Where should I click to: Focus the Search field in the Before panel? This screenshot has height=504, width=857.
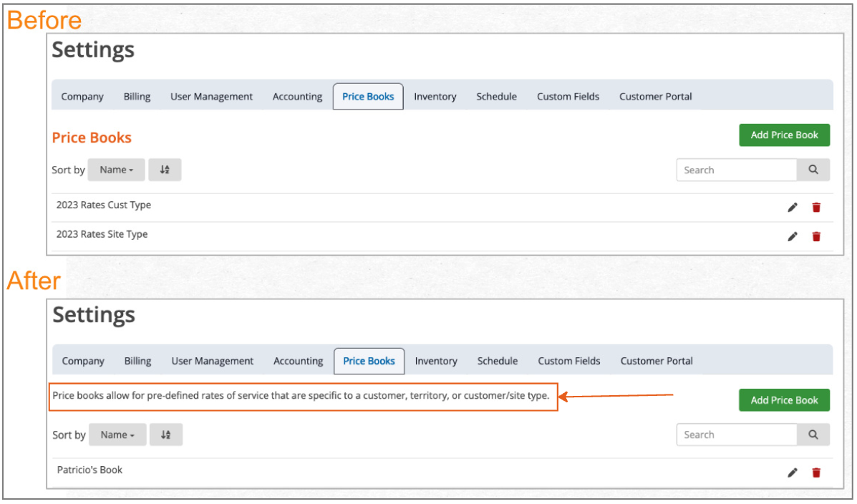click(x=736, y=170)
